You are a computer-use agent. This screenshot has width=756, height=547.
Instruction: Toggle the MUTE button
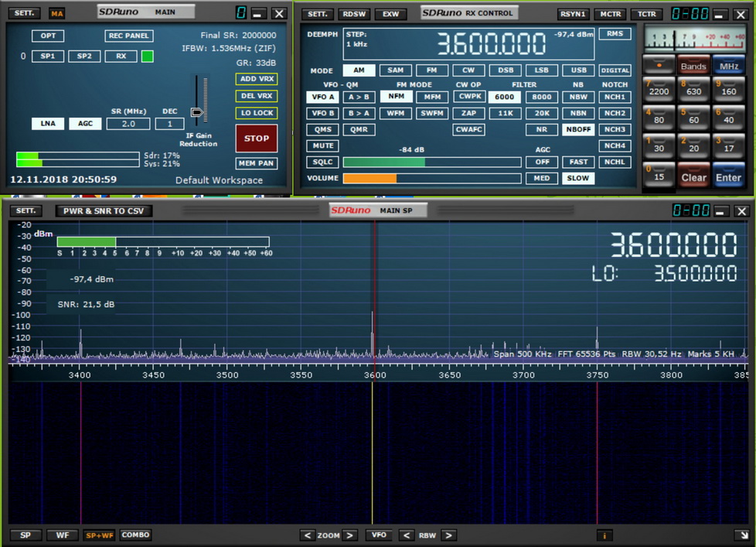(322, 145)
